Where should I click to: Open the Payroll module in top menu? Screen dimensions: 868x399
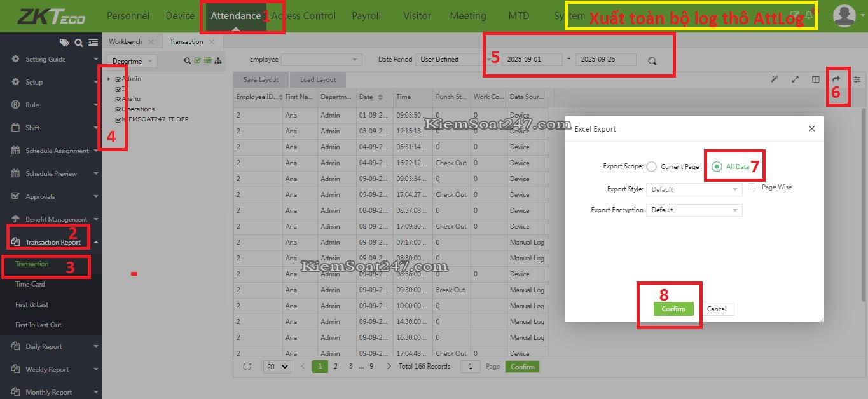(366, 16)
